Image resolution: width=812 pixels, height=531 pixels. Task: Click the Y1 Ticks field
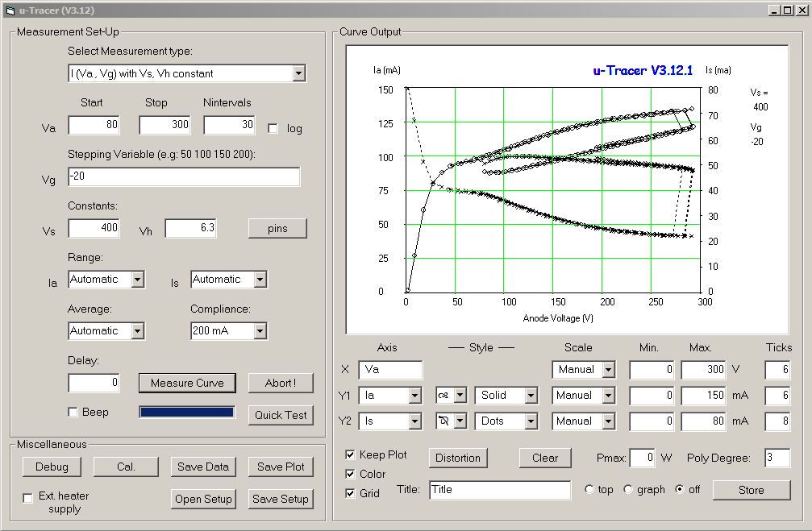coord(778,396)
